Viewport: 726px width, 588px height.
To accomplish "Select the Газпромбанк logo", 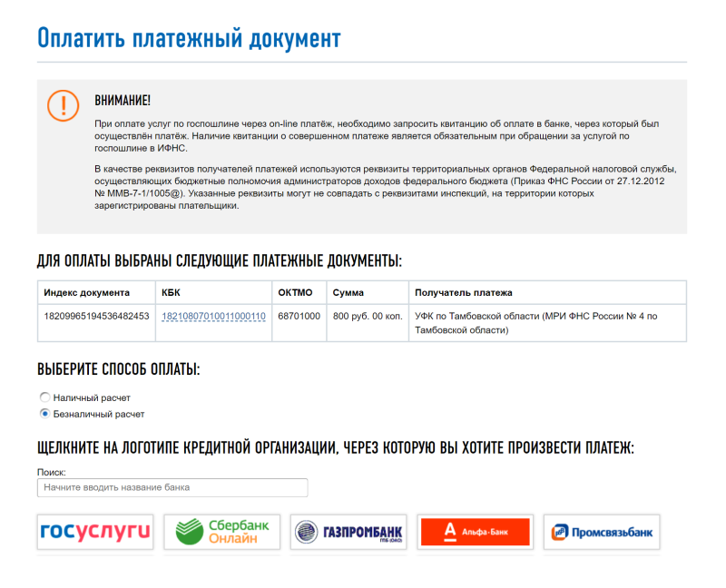I will point(348,532).
